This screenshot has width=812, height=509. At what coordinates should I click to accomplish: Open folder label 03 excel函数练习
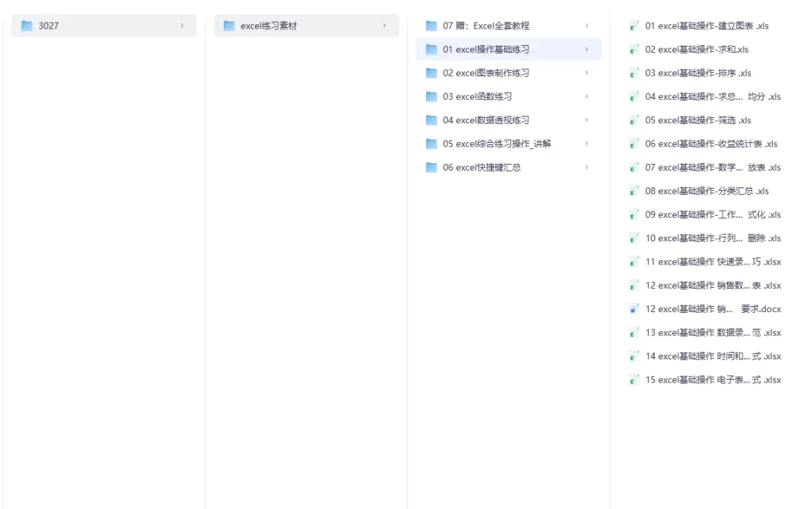click(x=477, y=96)
